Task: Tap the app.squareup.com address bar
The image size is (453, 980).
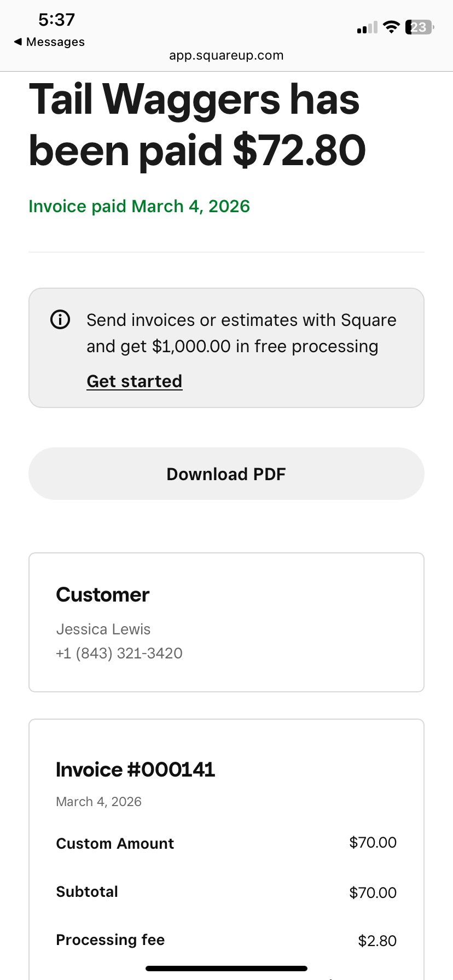Action: point(226,55)
